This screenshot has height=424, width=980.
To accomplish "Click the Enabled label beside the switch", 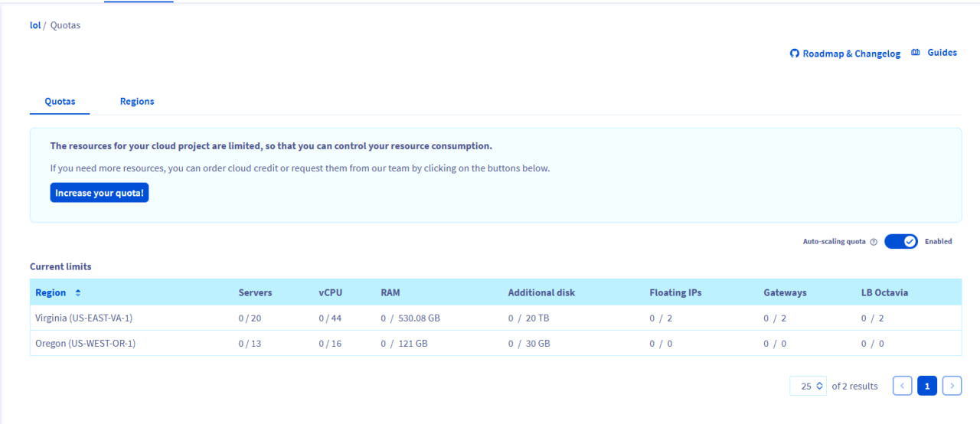I will click(x=939, y=241).
